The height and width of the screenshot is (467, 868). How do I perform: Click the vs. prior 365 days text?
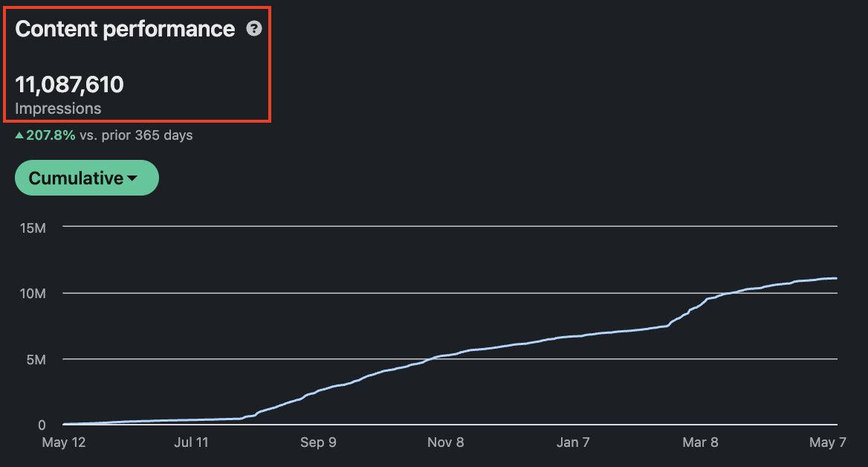click(x=136, y=135)
